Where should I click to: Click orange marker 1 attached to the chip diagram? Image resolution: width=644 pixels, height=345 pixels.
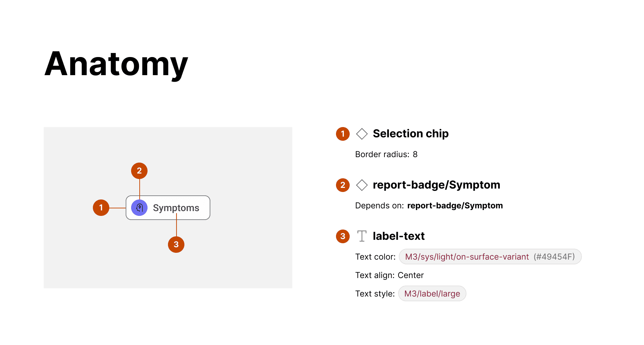[101, 208]
